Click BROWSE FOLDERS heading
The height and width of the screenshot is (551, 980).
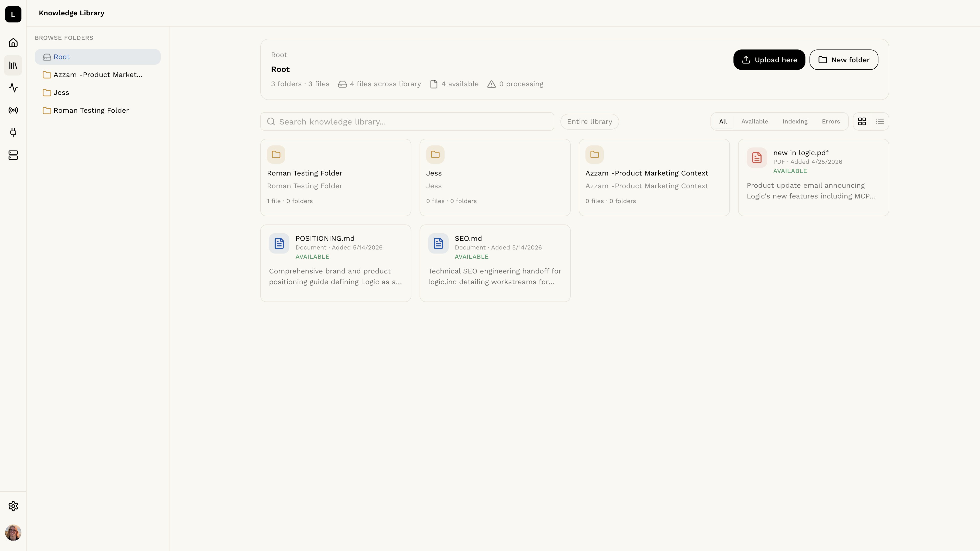click(64, 38)
